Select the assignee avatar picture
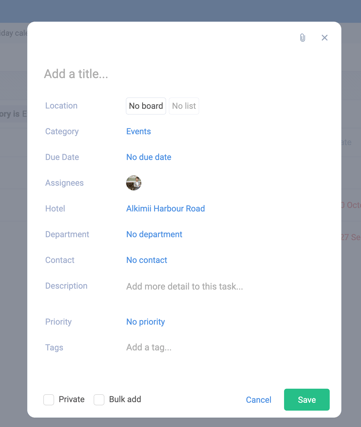The width and height of the screenshot is (361, 427). [x=134, y=183]
